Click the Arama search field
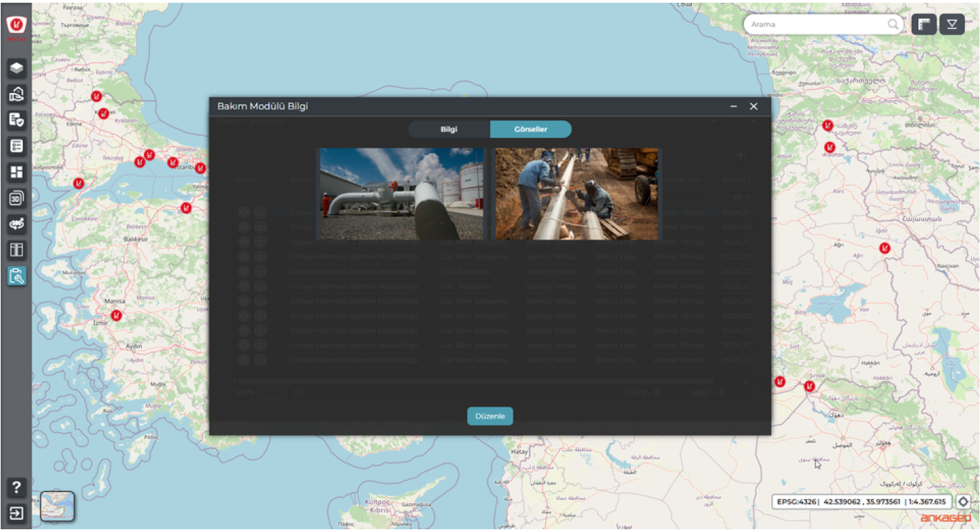The height and width of the screenshot is (532, 980). coord(816,24)
